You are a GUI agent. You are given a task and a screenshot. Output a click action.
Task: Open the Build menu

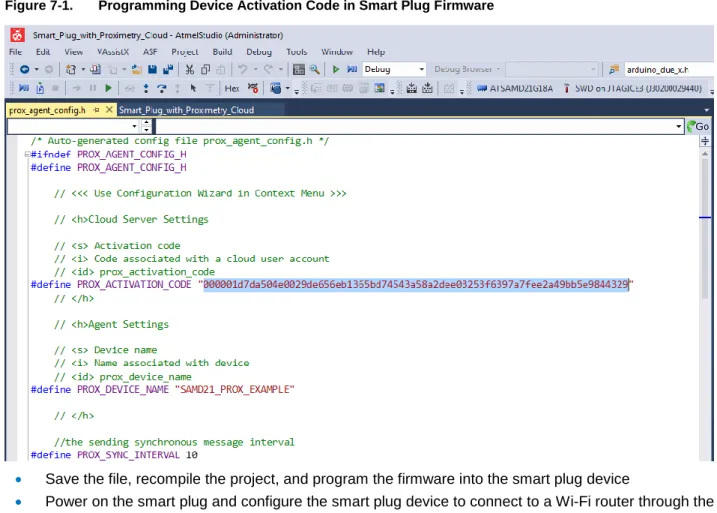coord(222,52)
